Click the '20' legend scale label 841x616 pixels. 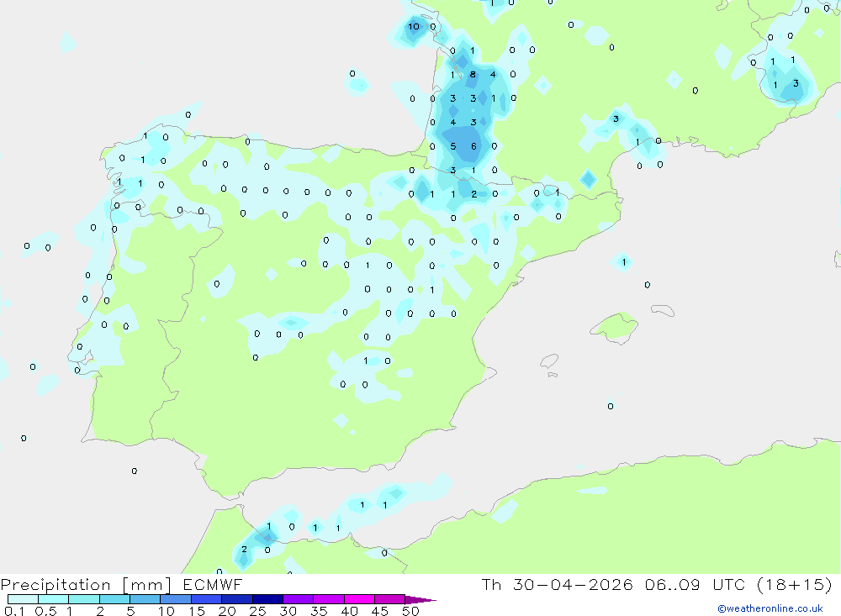point(227,611)
